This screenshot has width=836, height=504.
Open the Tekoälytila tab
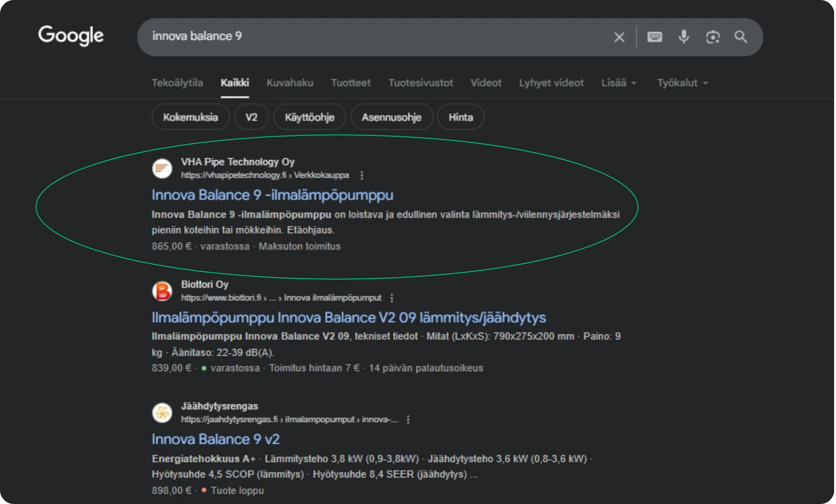(177, 83)
